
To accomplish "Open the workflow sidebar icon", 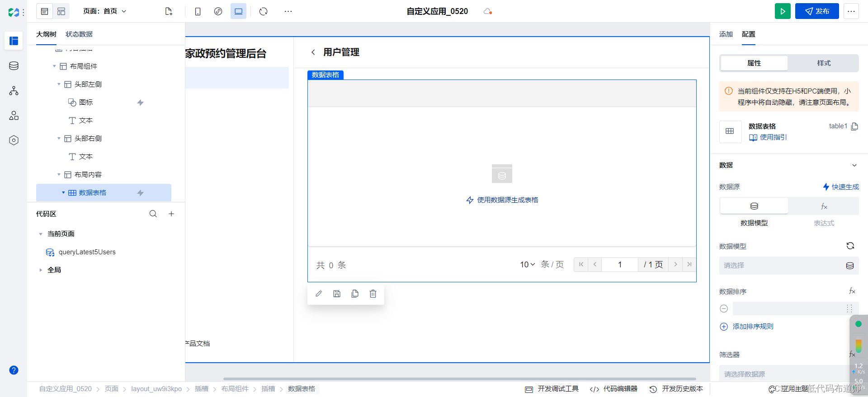I will [x=14, y=91].
